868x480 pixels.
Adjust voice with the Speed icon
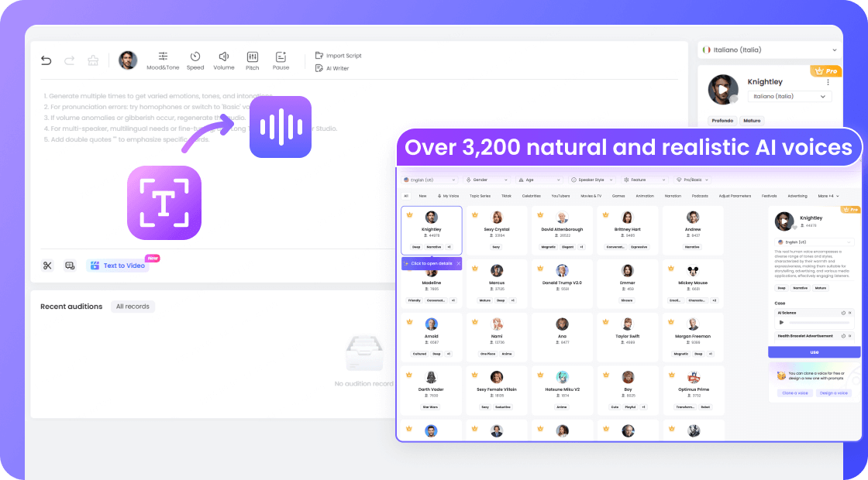point(195,60)
